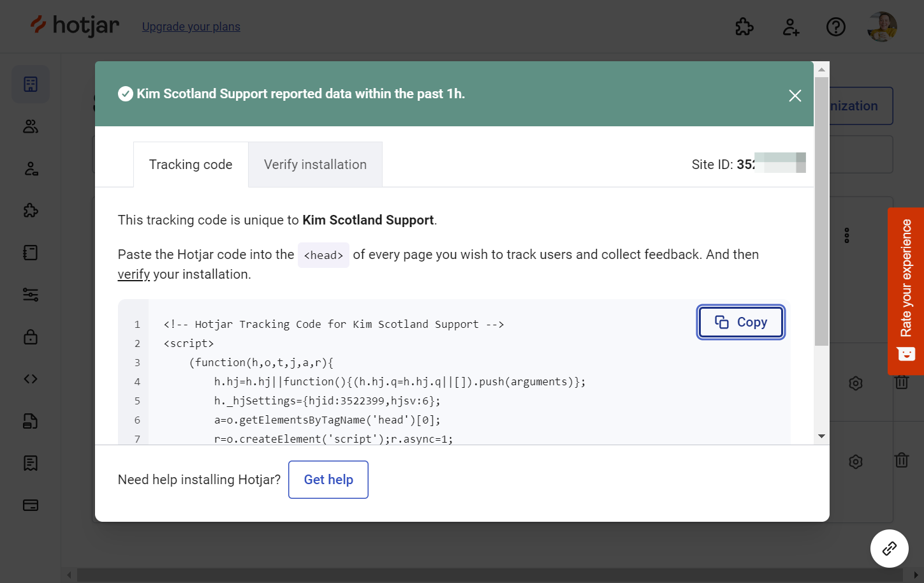Viewport: 924px width, 583px height.
Task: Click the "<script>" code line
Action: [x=189, y=343]
